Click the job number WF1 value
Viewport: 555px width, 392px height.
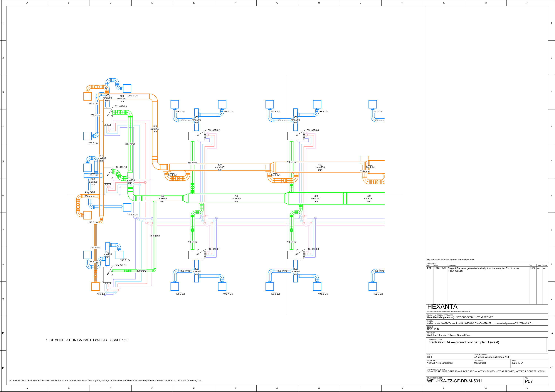coord(429,357)
